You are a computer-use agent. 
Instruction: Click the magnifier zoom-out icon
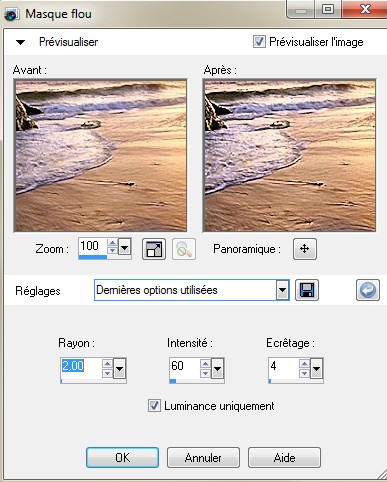click(x=184, y=249)
